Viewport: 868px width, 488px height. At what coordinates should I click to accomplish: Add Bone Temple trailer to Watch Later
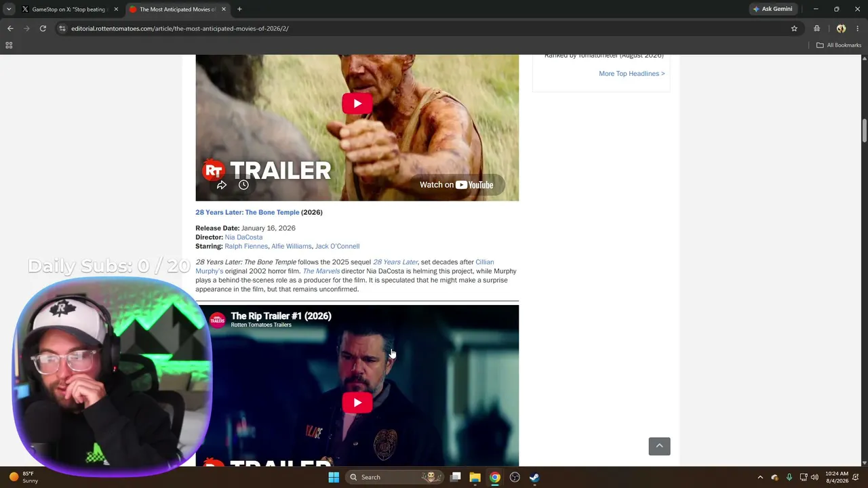[243, 185]
